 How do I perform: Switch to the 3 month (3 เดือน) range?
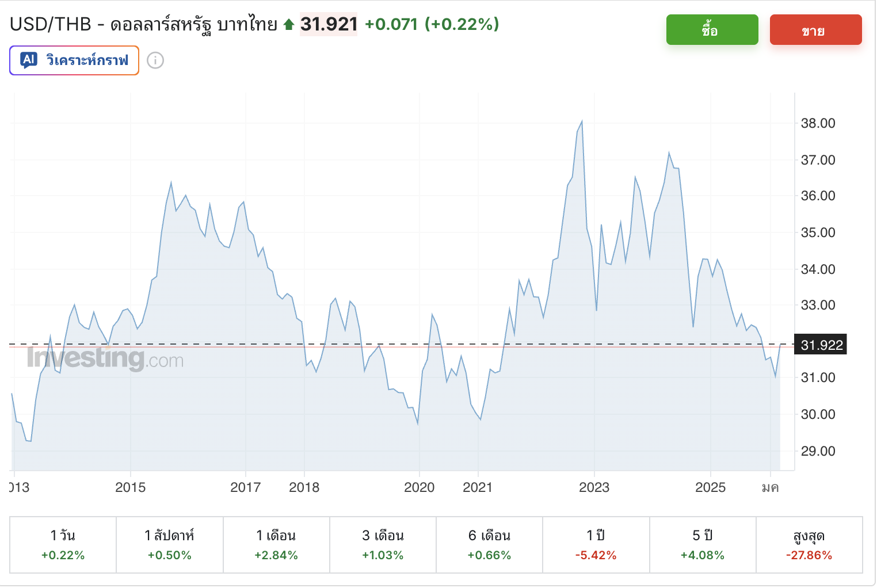click(383, 544)
